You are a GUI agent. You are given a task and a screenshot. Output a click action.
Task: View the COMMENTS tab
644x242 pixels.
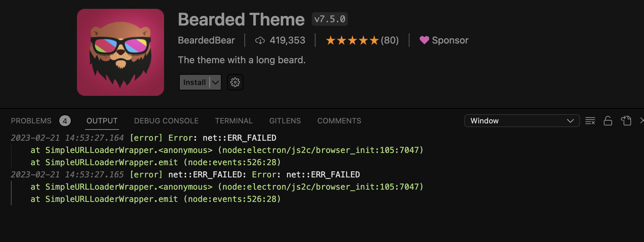click(339, 121)
